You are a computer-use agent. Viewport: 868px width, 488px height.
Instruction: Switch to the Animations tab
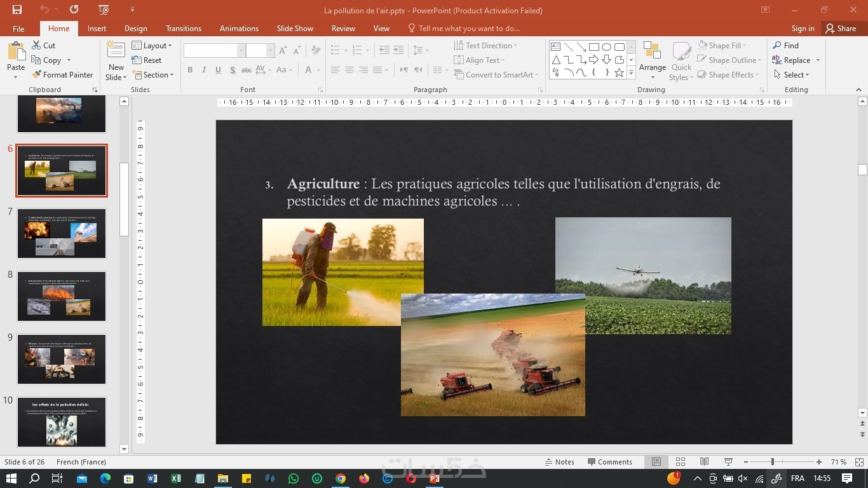239,29
